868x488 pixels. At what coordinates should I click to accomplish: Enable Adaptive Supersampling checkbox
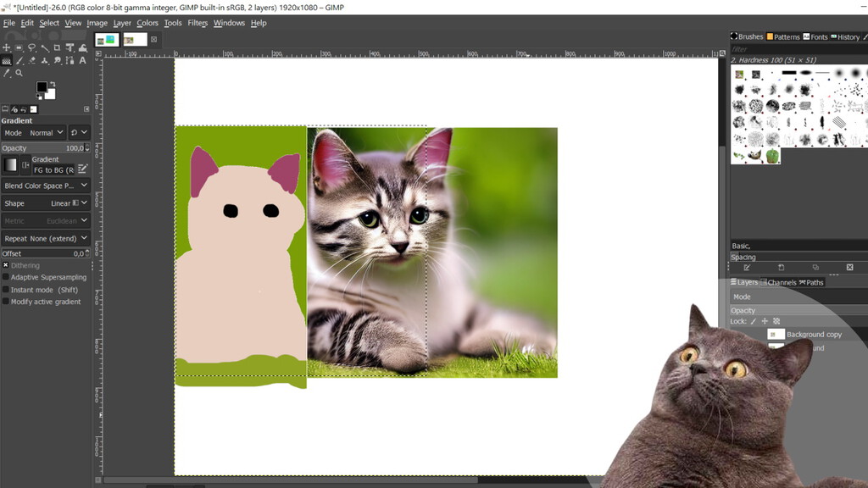(x=6, y=277)
